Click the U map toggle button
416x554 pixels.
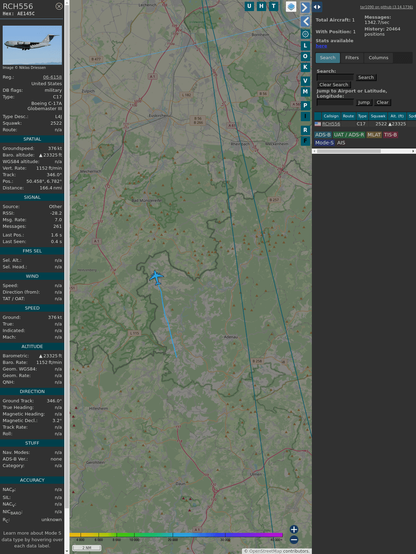[x=249, y=6]
